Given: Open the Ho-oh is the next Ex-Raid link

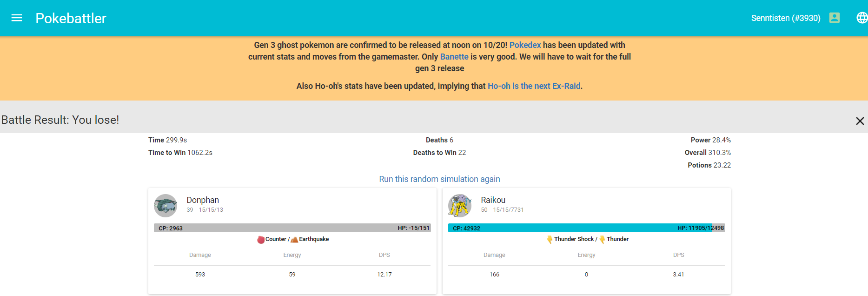Looking at the screenshot, I should tap(534, 86).
